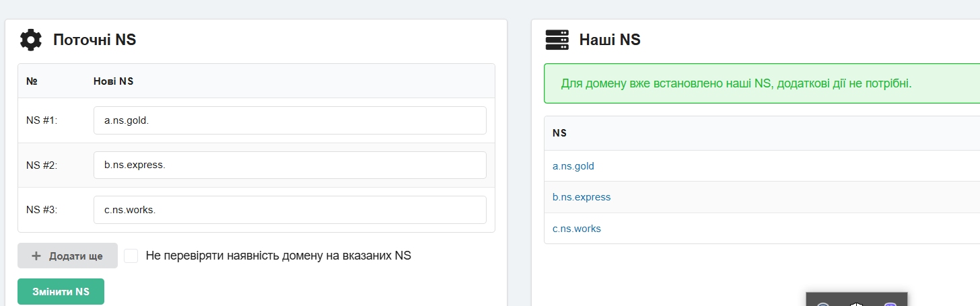
Task: Click the plus icon on Додати ще
Action: (x=36, y=256)
